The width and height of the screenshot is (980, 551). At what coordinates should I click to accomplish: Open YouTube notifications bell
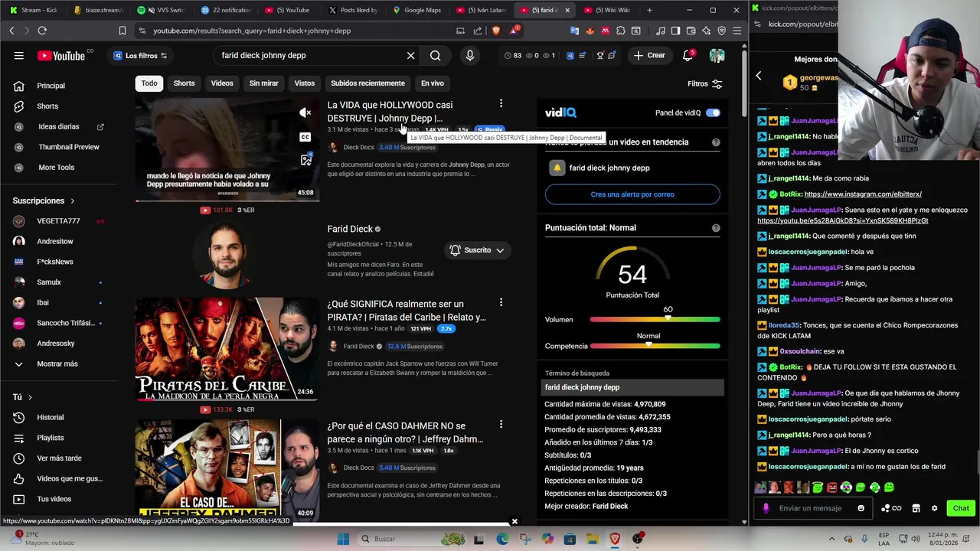[x=688, y=55]
